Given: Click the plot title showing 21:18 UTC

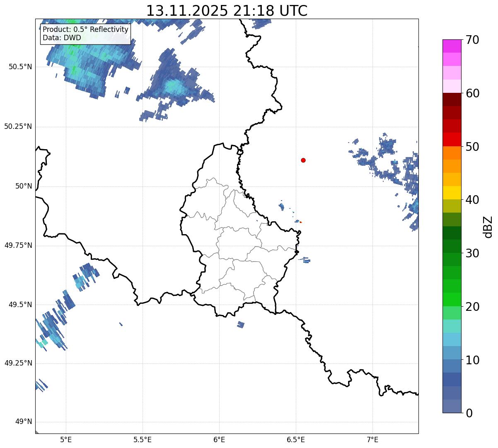Looking at the screenshot, I should [x=227, y=11].
